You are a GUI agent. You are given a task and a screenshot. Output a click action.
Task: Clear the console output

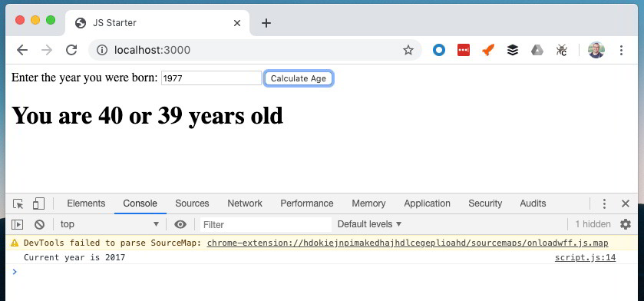(x=39, y=224)
